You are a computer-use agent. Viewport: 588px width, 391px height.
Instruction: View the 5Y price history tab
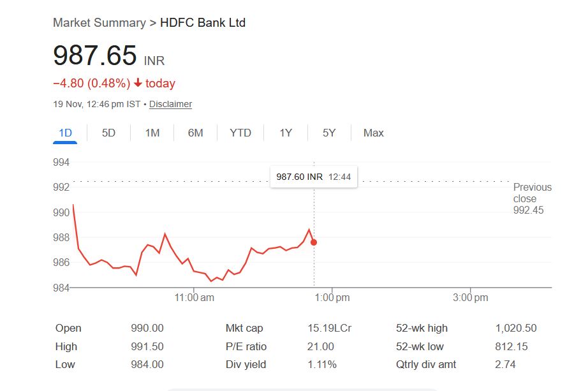329,133
